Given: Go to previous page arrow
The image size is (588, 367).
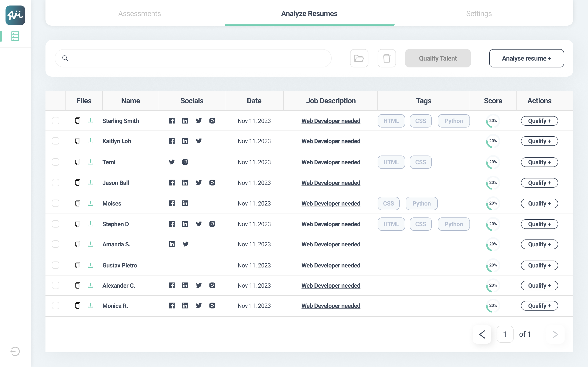Looking at the screenshot, I should 482,334.
